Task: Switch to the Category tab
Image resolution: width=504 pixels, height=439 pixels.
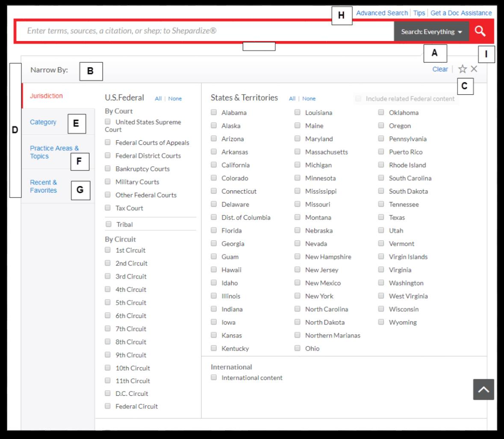Action: [x=43, y=122]
